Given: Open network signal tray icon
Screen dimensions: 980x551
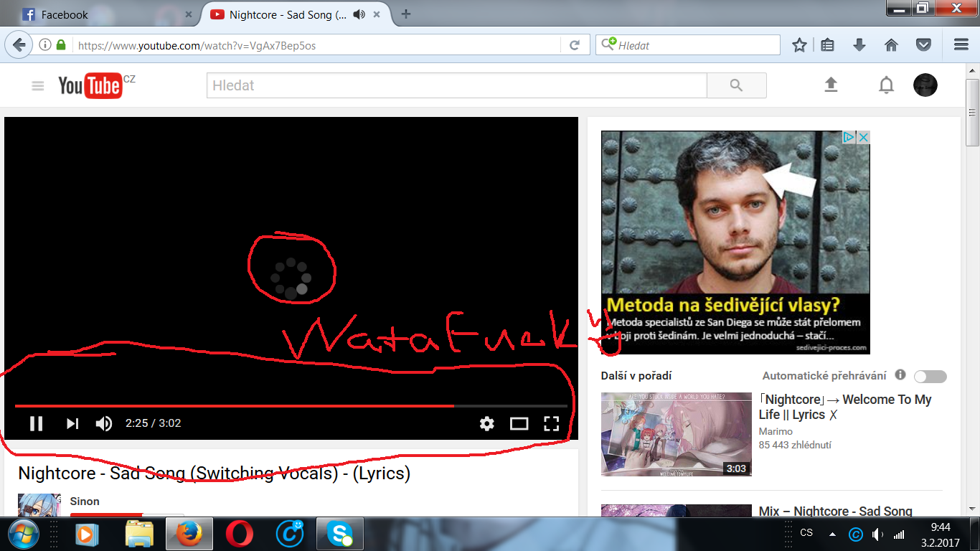Looking at the screenshot, I should 898,534.
